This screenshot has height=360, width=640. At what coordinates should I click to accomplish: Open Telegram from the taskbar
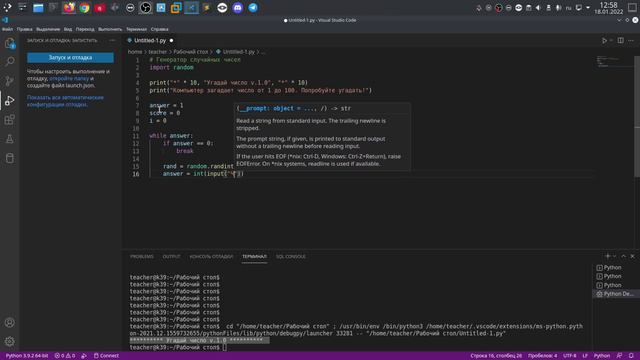pyautogui.click(x=253, y=8)
